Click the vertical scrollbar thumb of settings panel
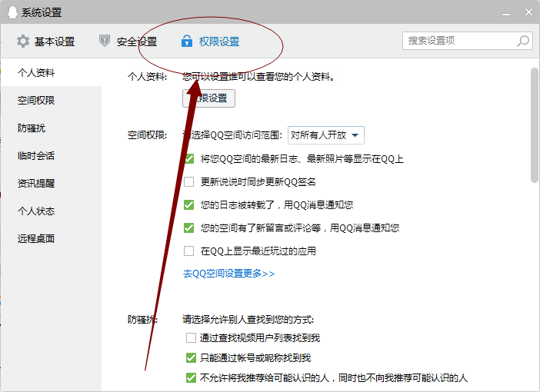Image resolution: width=540 pixels, height=392 pixels. tap(535, 125)
